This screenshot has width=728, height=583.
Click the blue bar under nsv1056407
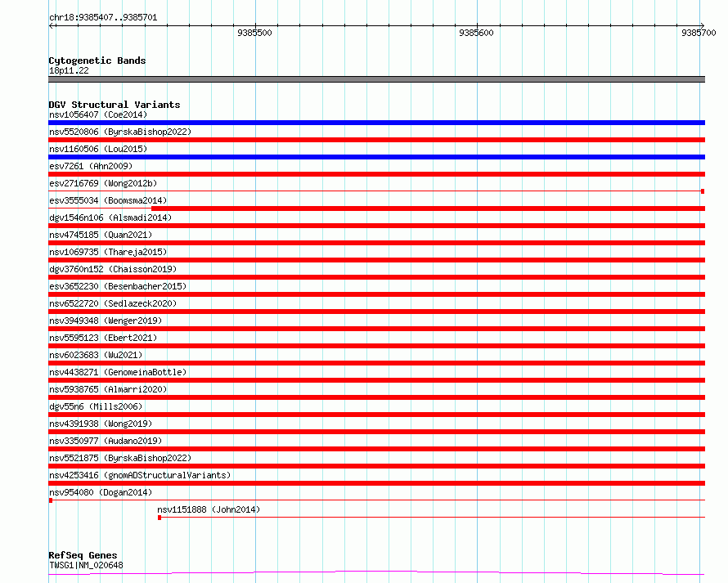click(x=376, y=123)
